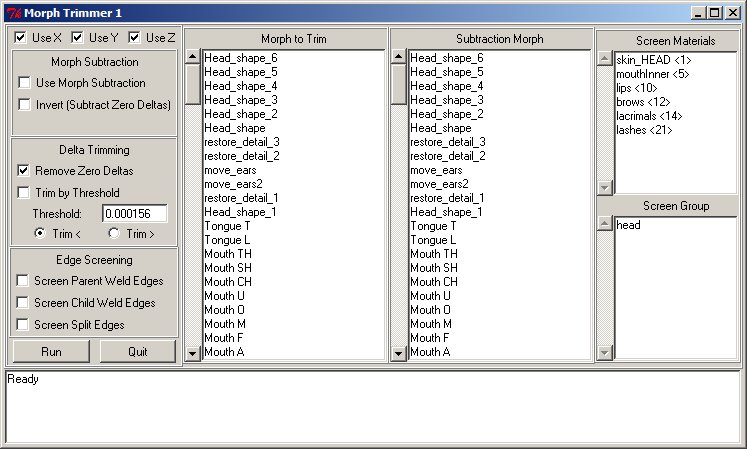Enable Use Morph Subtraction checkbox
747x449 pixels.
25,83
